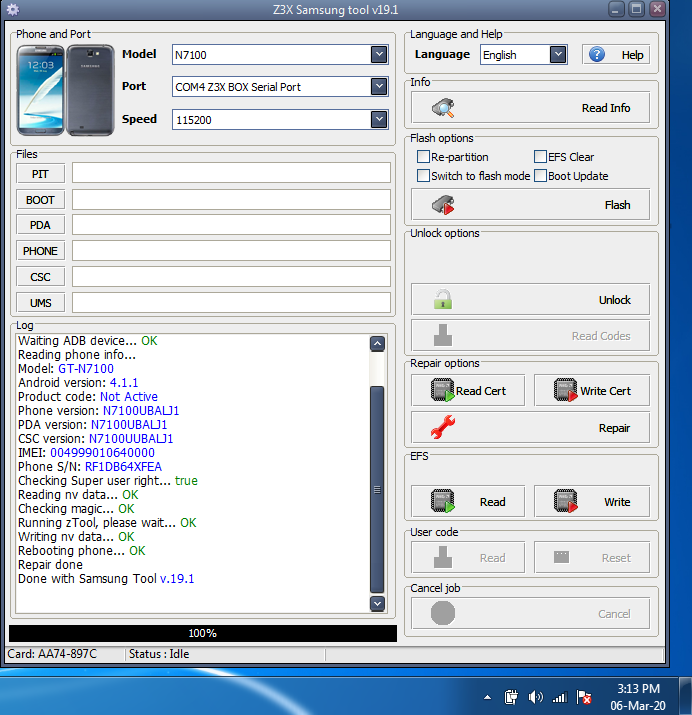
Task: Click the Flash chip icon
Action: point(443,205)
